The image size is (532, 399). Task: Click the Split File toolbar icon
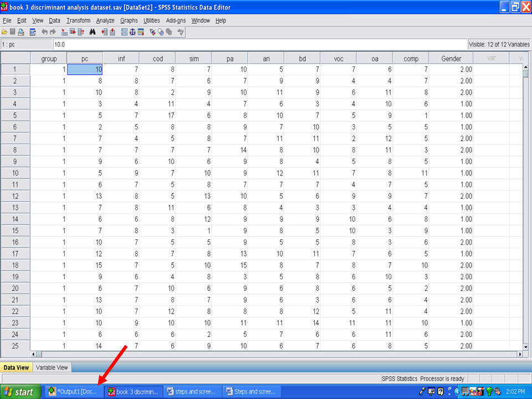click(x=124, y=32)
